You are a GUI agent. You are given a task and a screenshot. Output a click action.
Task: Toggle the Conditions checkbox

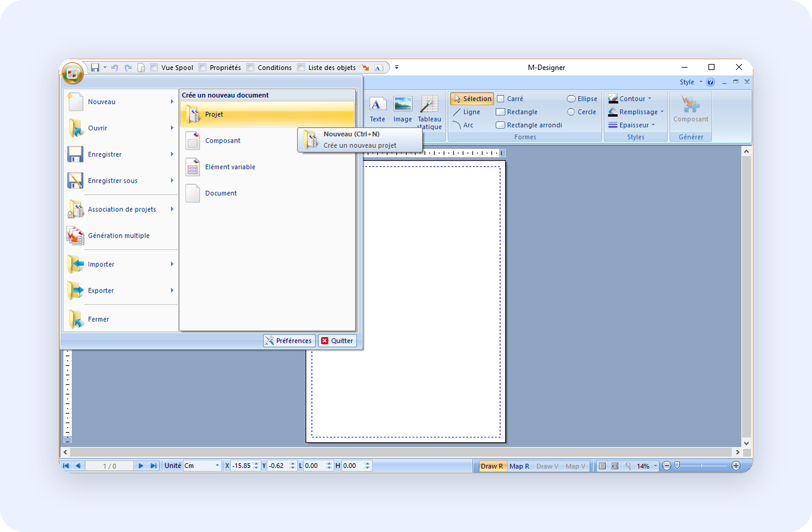(x=251, y=68)
